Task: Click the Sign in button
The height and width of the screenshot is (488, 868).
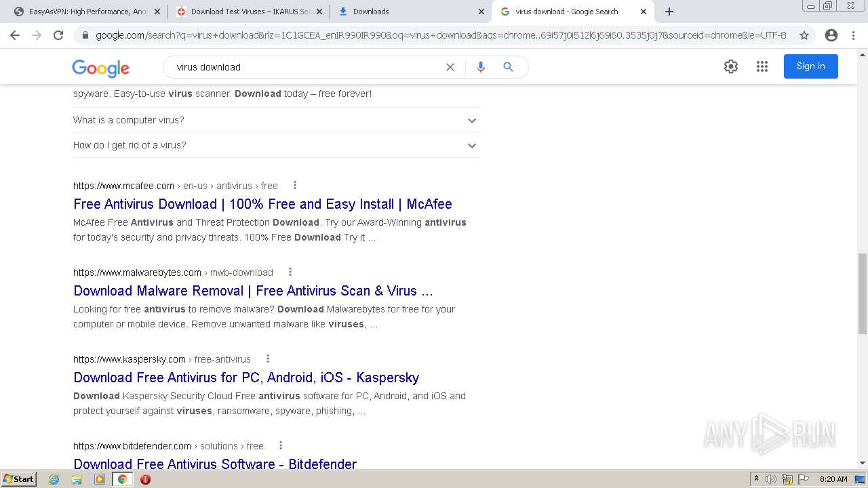Action: tap(811, 66)
